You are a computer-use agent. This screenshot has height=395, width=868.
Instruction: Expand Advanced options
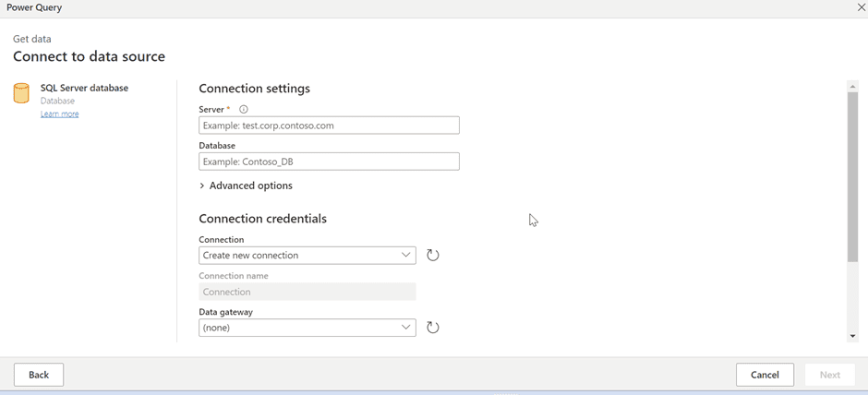pos(246,186)
